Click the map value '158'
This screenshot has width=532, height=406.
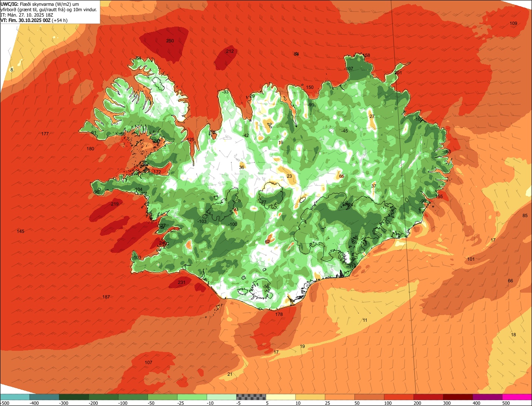point(366,55)
